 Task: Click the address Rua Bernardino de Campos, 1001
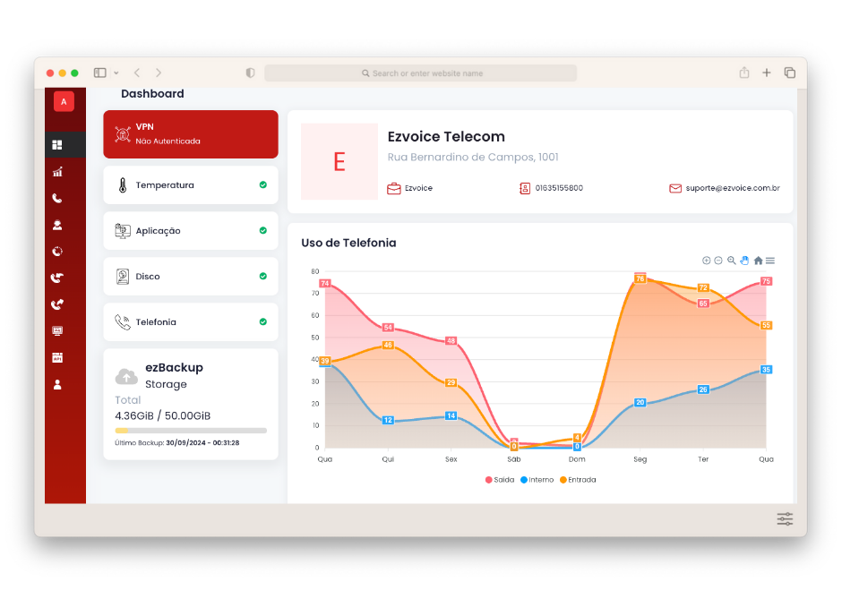point(473,158)
